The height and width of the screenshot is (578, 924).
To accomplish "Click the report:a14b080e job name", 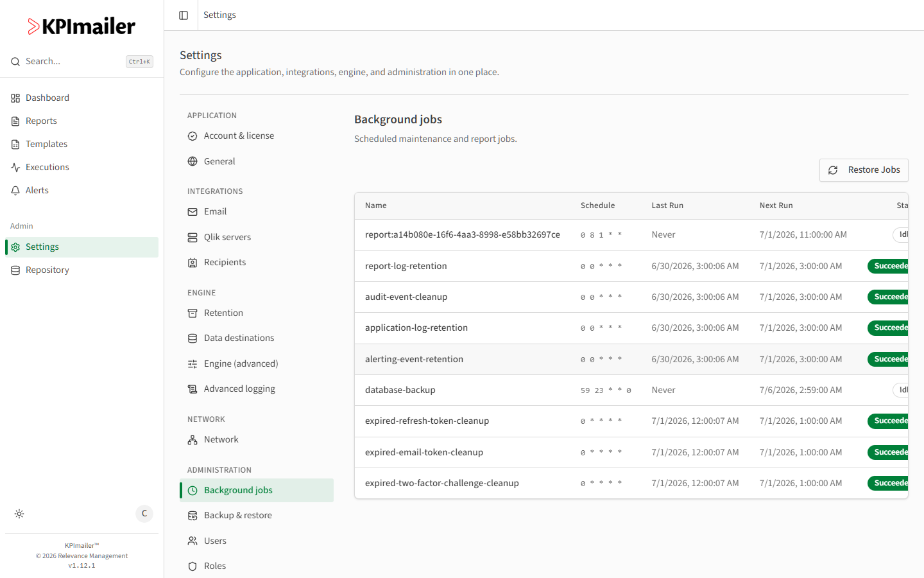I will (463, 235).
